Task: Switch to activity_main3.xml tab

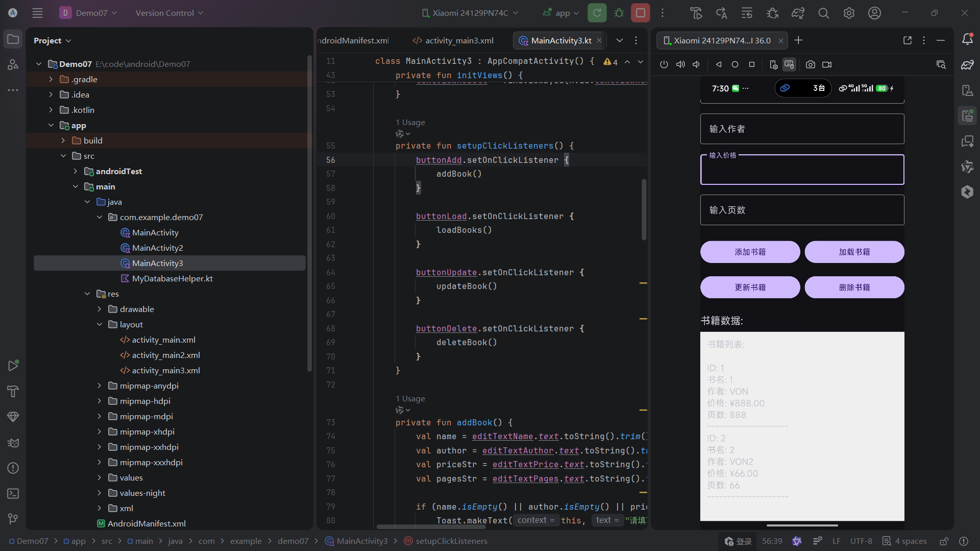Action: [453, 40]
